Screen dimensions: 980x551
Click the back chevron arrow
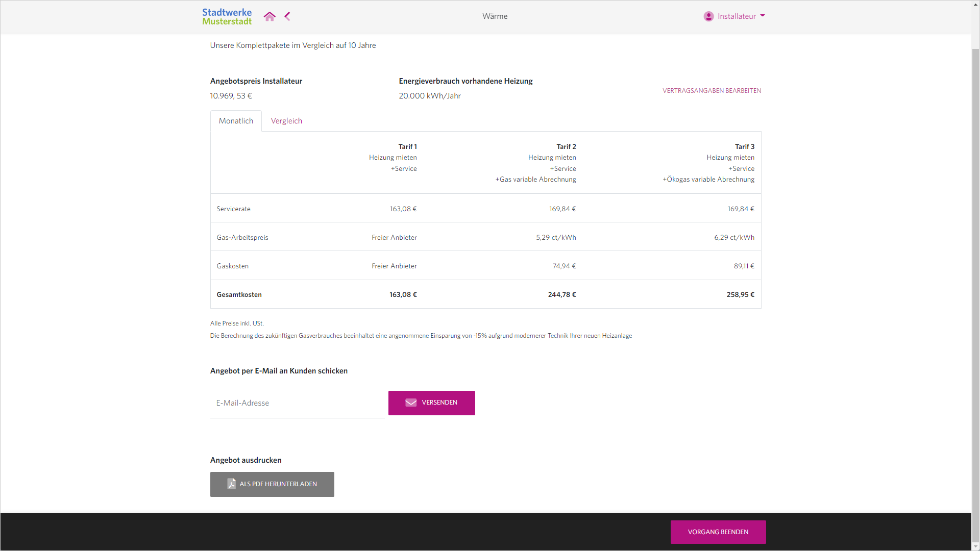click(x=287, y=16)
